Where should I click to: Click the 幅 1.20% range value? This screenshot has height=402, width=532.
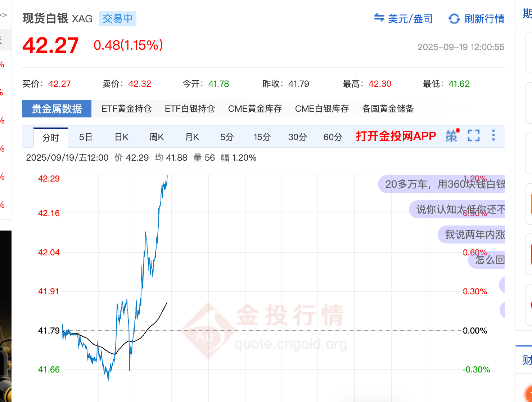point(239,158)
